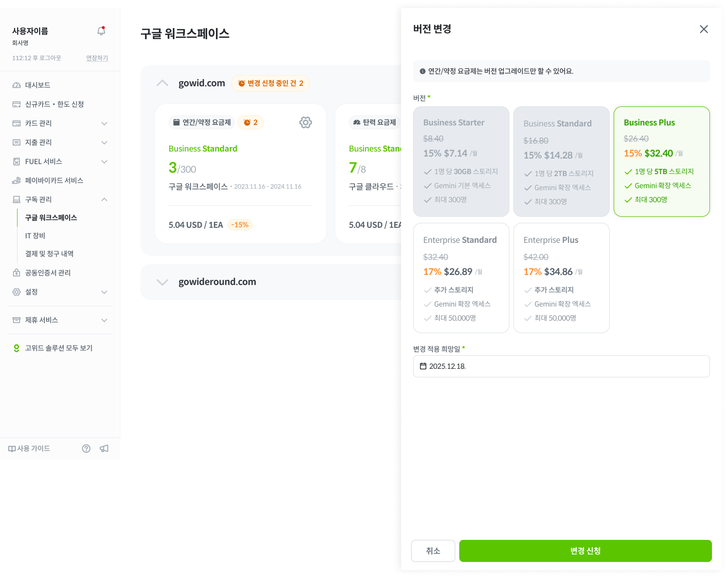Click the megaphone announcements icon
Screen dimensions: 728x578
pyautogui.click(x=104, y=449)
